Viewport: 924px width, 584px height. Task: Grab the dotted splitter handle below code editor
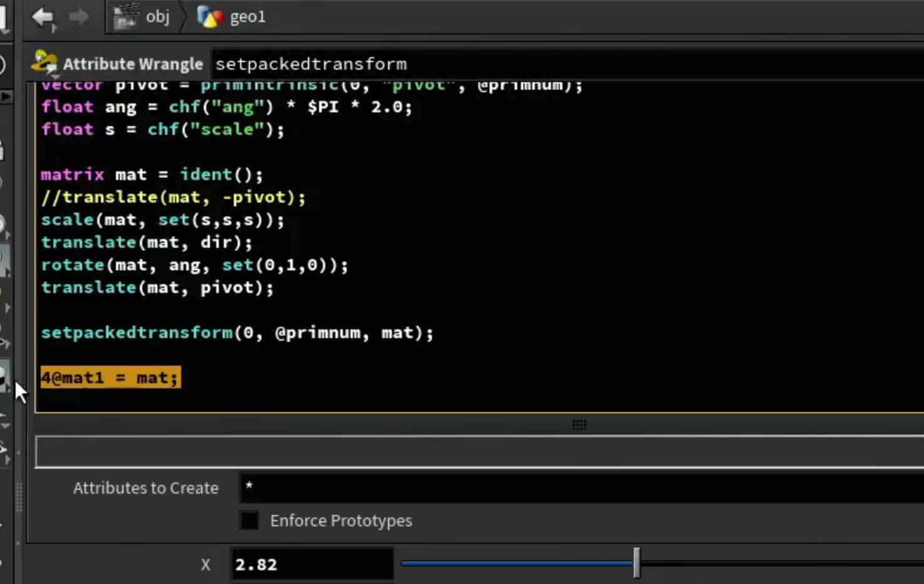(x=579, y=425)
